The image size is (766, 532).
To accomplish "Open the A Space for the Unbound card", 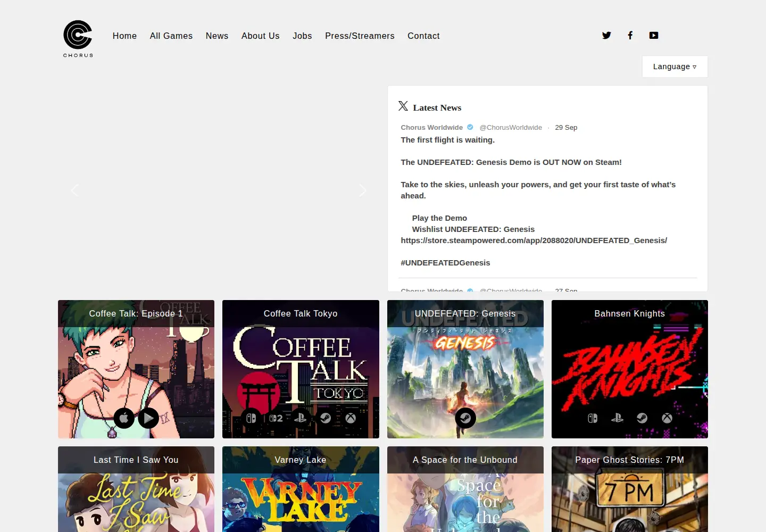I will [465, 489].
